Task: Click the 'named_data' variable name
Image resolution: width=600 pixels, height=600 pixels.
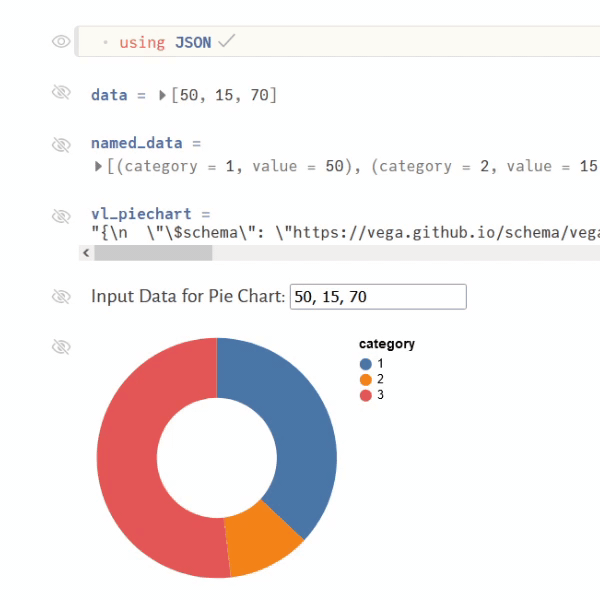Action: coord(137,143)
